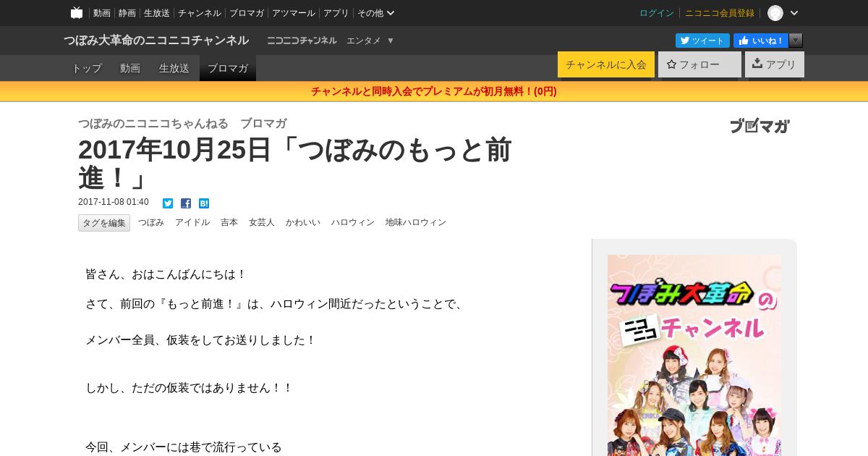This screenshot has height=456, width=868.
Task: Open the 吉本 tag
Action: [229, 222]
